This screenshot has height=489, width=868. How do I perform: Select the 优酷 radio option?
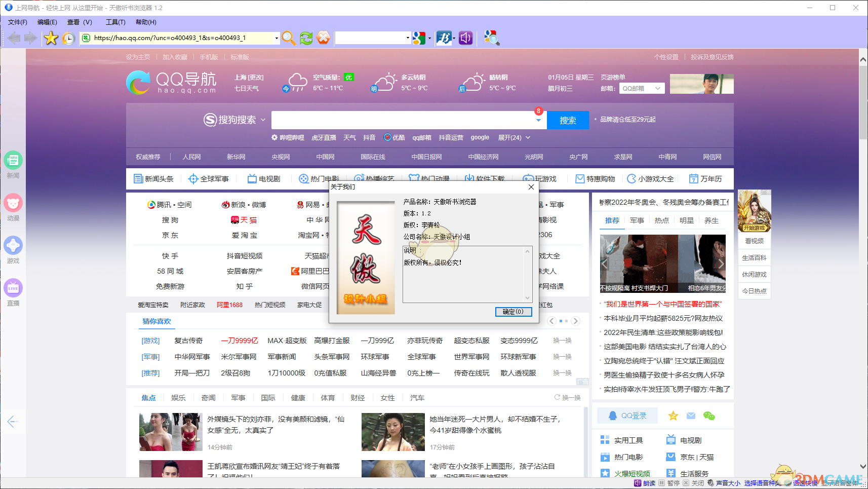point(394,137)
